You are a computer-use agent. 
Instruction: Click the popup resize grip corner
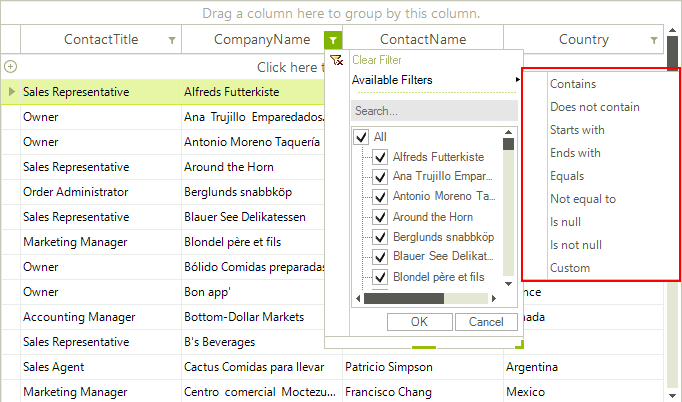(x=519, y=345)
